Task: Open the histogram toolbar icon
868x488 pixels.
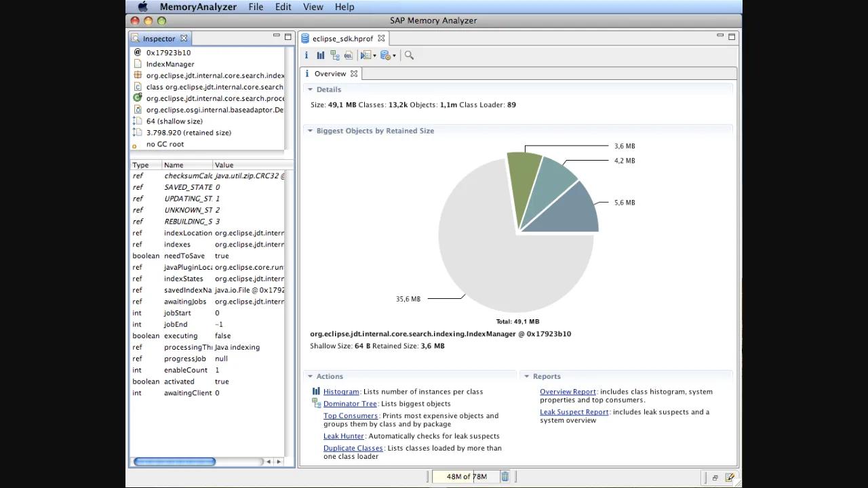Action: click(320, 56)
